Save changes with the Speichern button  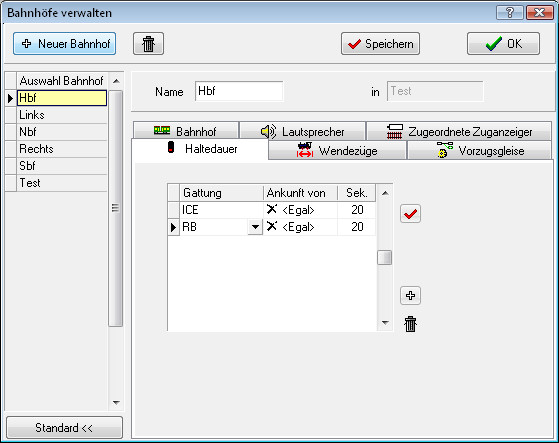pos(380,44)
